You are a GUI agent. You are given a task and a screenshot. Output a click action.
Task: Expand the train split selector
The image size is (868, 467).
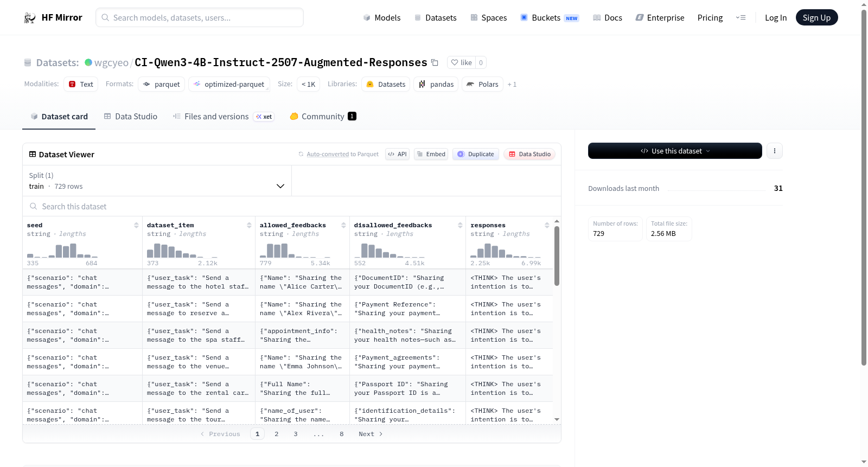157,181
